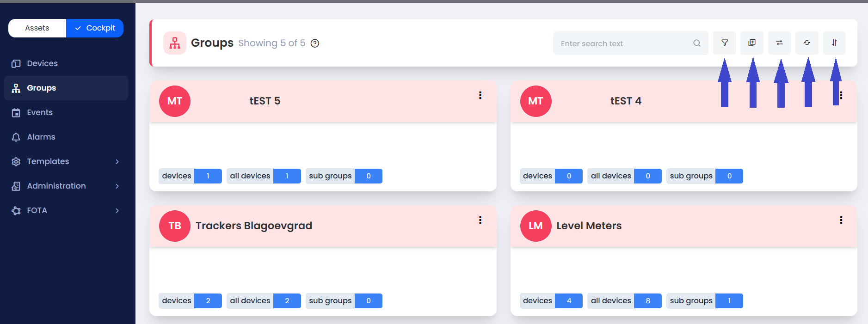Expand the FOTA submenu
Screen dimensions: 868x324
click(x=117, y=211)
